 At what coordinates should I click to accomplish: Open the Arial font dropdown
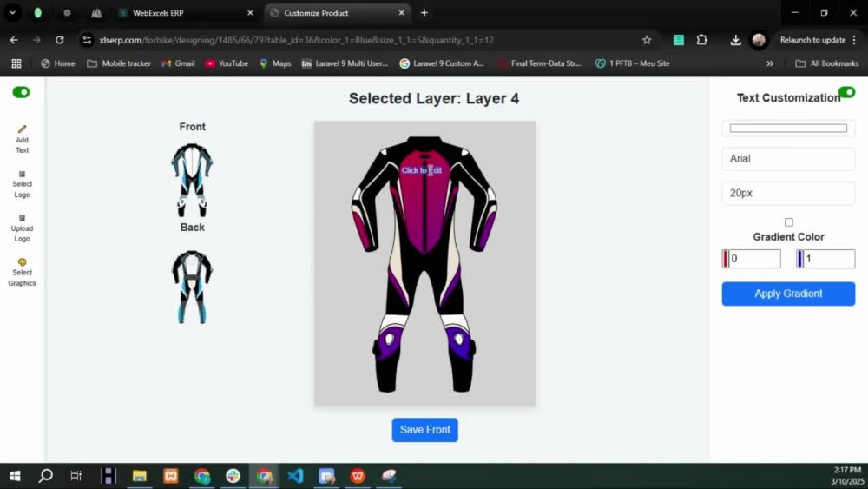pos(788,159)
